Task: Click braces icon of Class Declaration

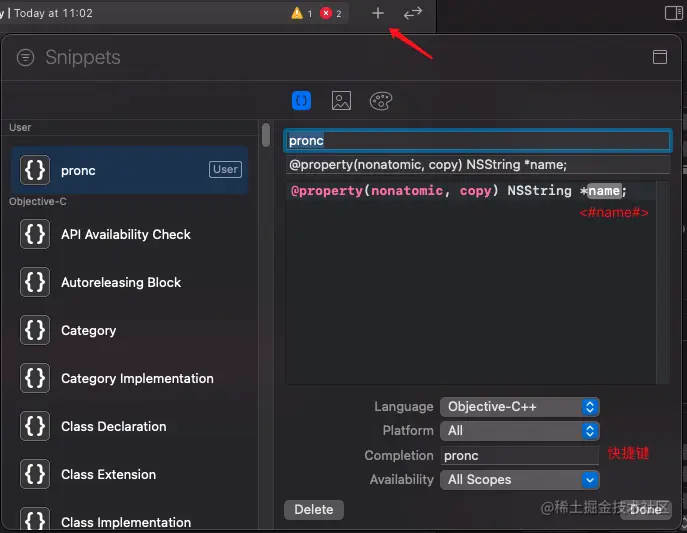Action: pos(35,427)
